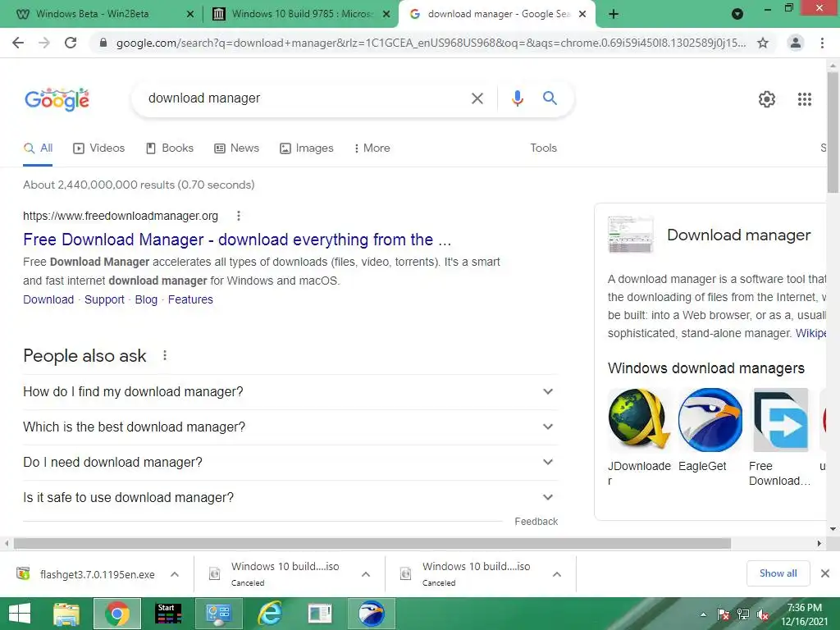Switch to Chrome in taskbar

pos(116,614)
